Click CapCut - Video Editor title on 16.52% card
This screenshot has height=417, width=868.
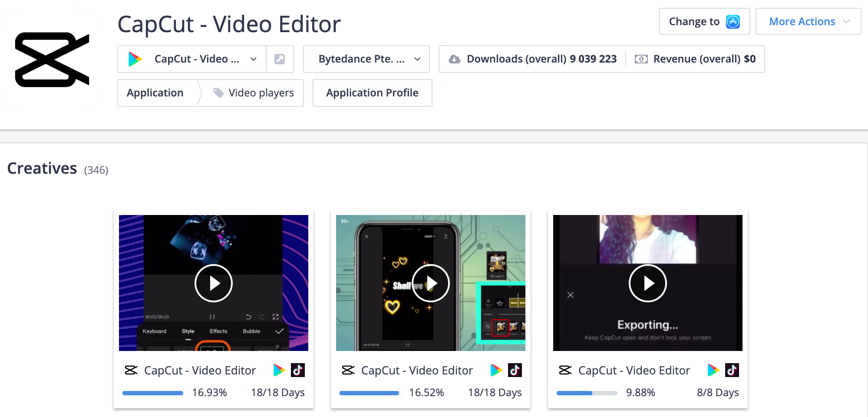(x=417, y=371)
